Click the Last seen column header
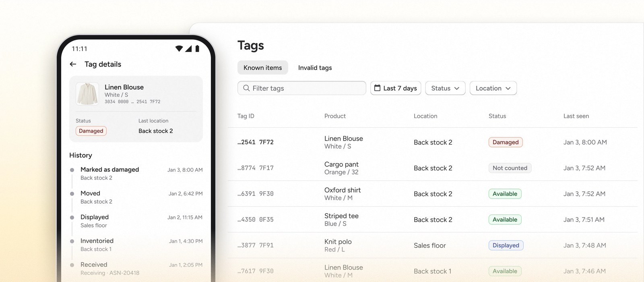The image size is (644, 282). point(576,116)
